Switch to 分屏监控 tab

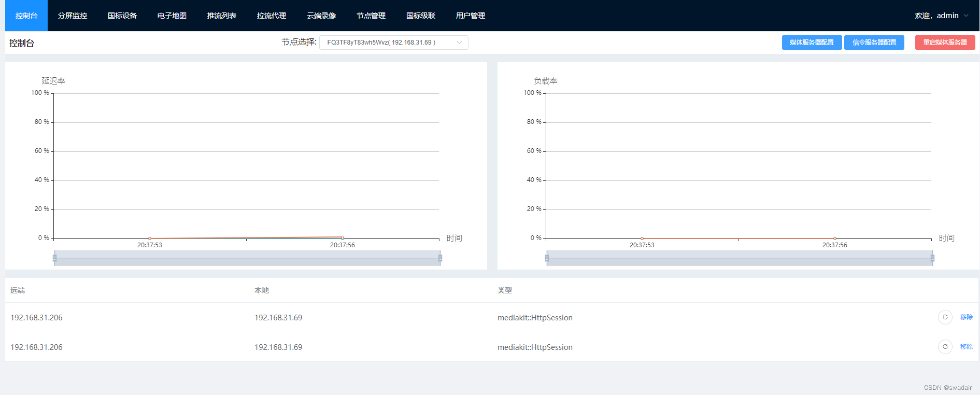(73, 16)
